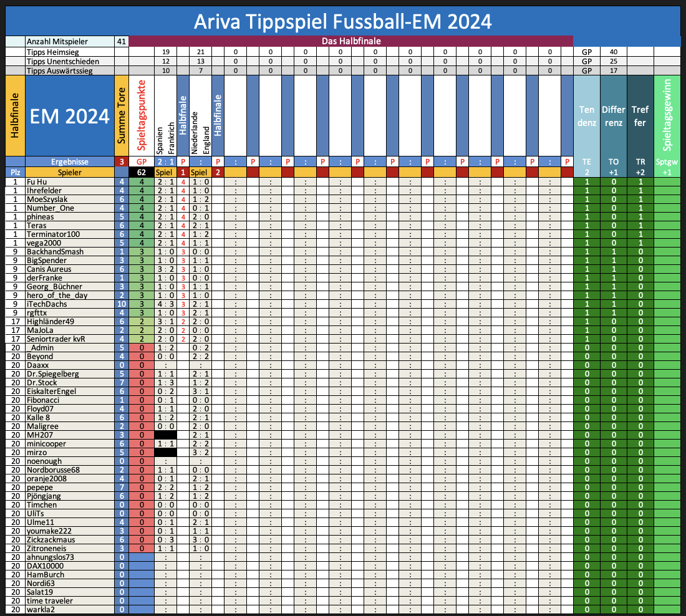686x616 pixels.
Task: Click the large 'EM 2024' header cell
Action: [x=69, y=116]
